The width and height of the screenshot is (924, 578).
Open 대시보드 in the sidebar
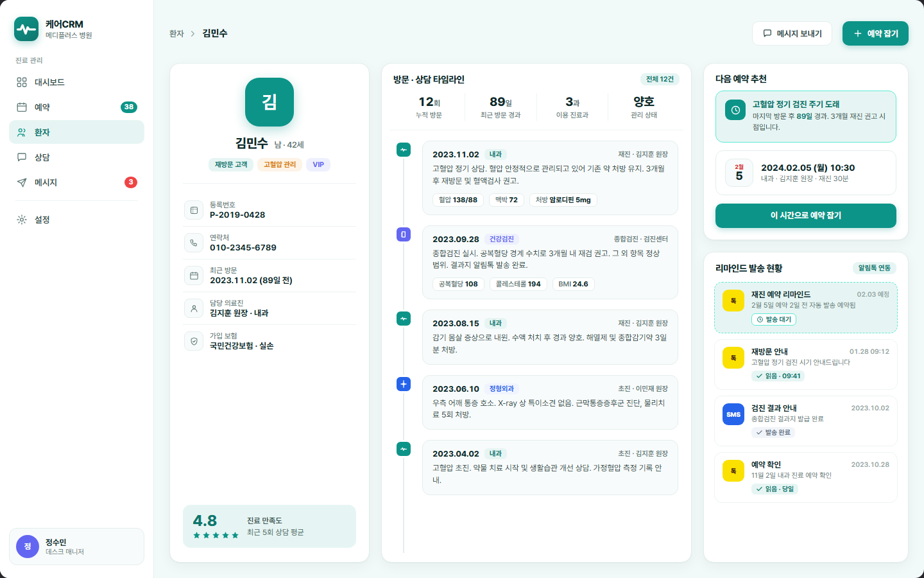coord(76,82)
